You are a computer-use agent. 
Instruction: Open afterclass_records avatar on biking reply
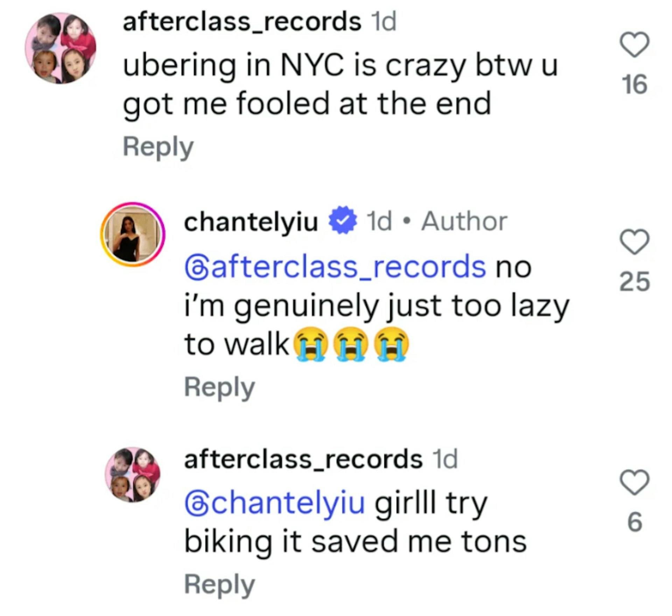pos(133,475)
